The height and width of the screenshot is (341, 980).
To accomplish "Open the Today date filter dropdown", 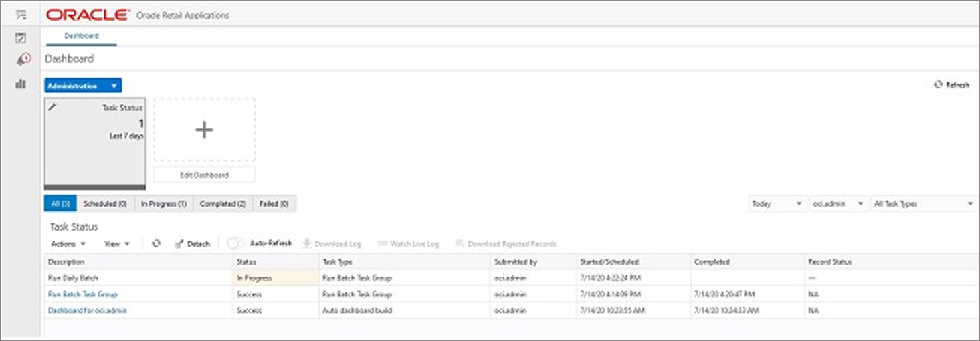I will coord(777,204).
